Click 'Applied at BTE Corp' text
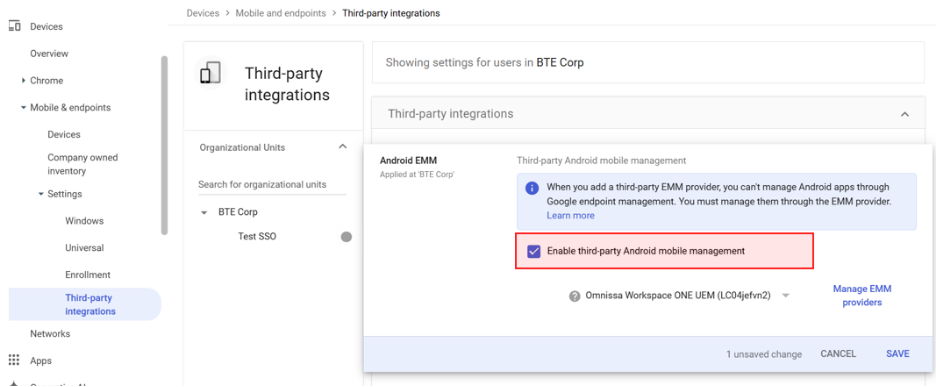The height and width of the screenshot is (387, 936). point(417,175)
